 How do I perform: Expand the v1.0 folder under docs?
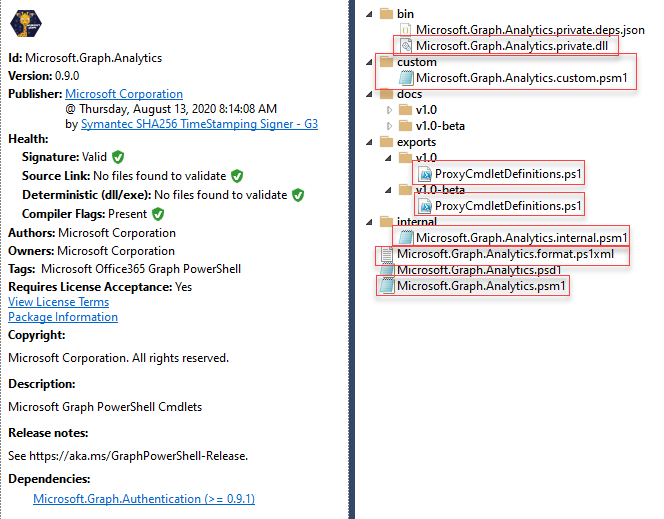389,110
